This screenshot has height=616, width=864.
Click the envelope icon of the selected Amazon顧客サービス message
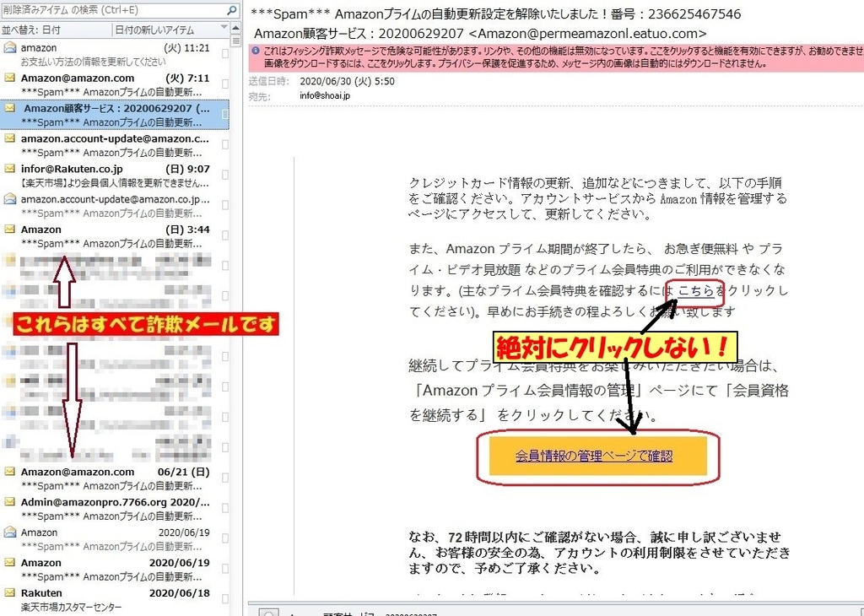[x=9, y=108]
